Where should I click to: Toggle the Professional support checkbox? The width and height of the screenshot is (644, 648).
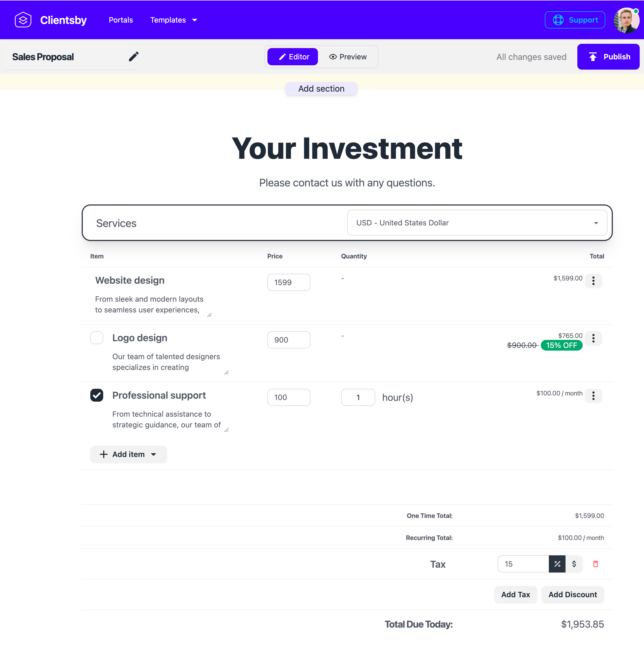96,395
